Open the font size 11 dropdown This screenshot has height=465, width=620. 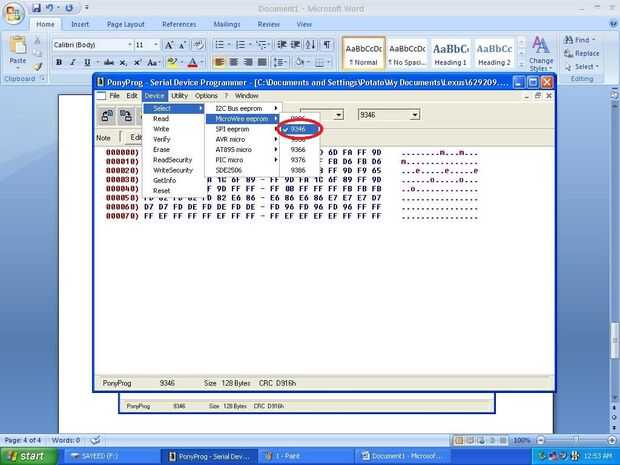pyautogui.click(x=156, y=45)
